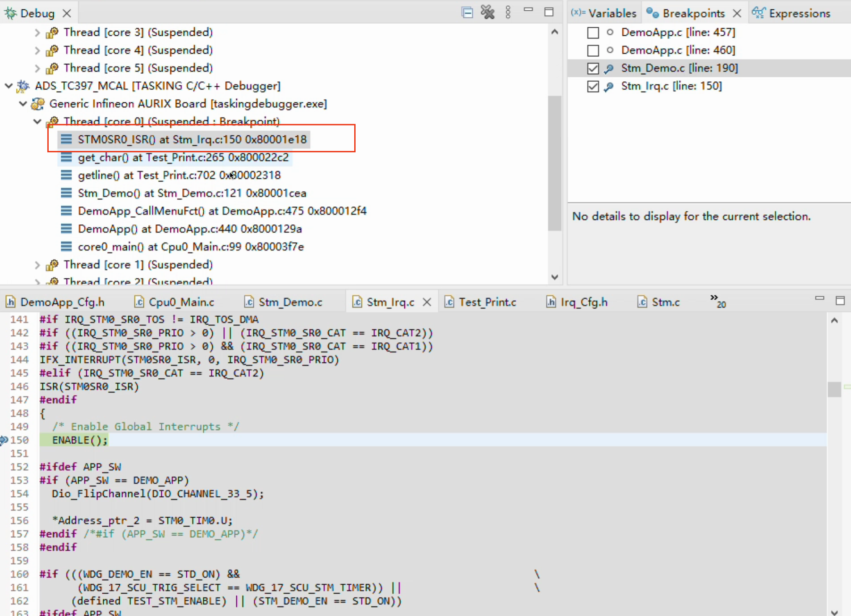Select DemoApp.c [line: 460] breakpoint entry

(x=678, y=50)
